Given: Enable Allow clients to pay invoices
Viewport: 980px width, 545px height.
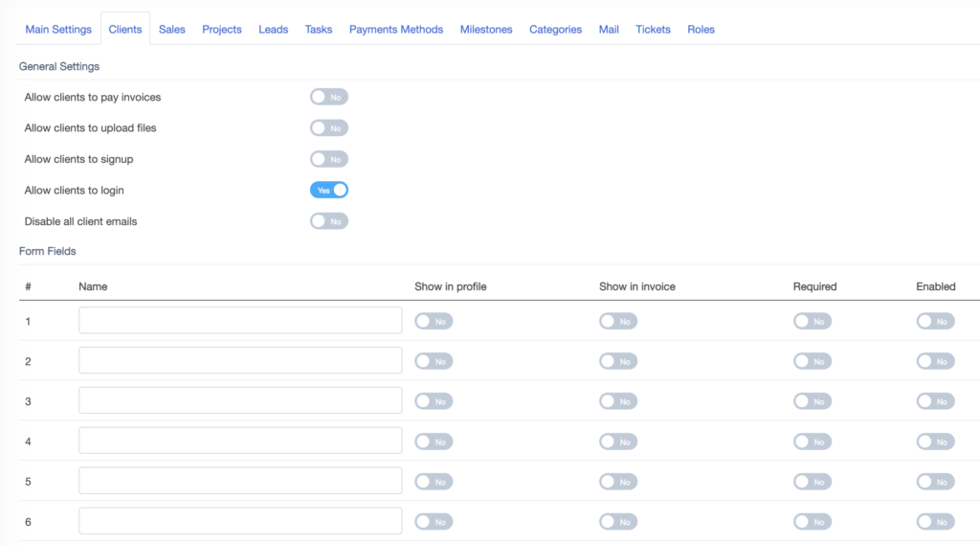Looking at the screenshot, I should [329, 97].
